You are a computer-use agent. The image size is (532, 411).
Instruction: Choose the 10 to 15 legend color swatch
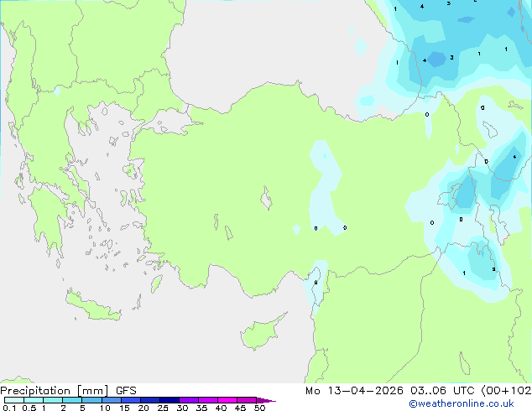click(x=111, y=400)
